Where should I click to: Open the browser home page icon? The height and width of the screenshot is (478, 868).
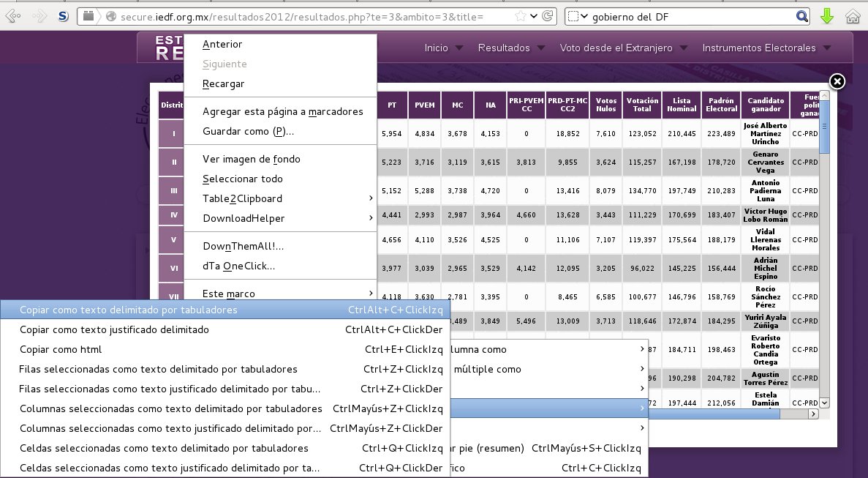point(852,16)
